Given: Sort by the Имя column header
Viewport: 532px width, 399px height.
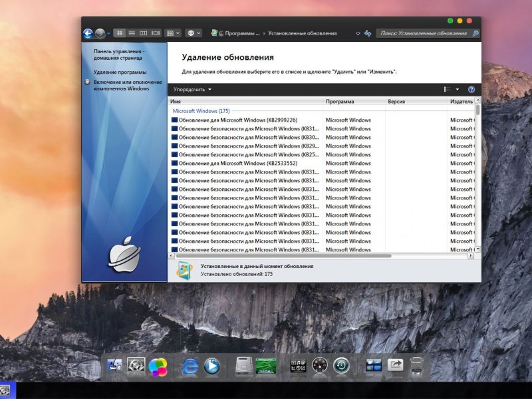Looking at the screenshot, I should pos(245,101).
